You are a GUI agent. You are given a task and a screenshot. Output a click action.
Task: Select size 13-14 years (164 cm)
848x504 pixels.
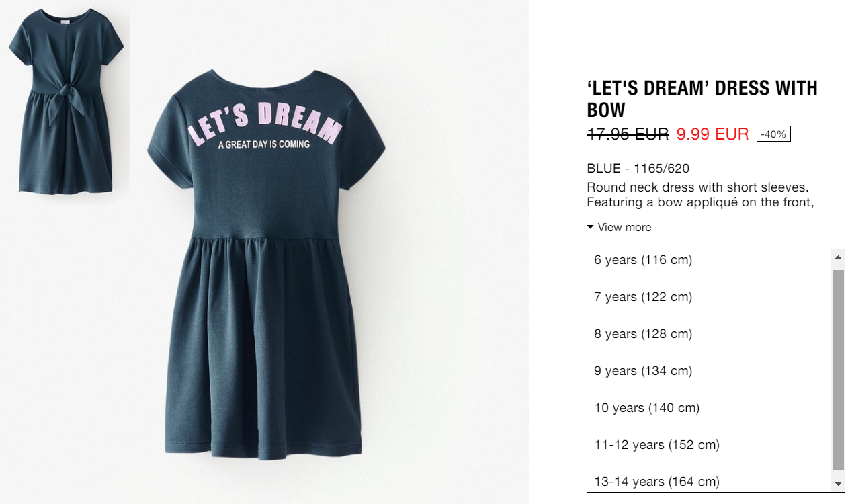[710, 481]
